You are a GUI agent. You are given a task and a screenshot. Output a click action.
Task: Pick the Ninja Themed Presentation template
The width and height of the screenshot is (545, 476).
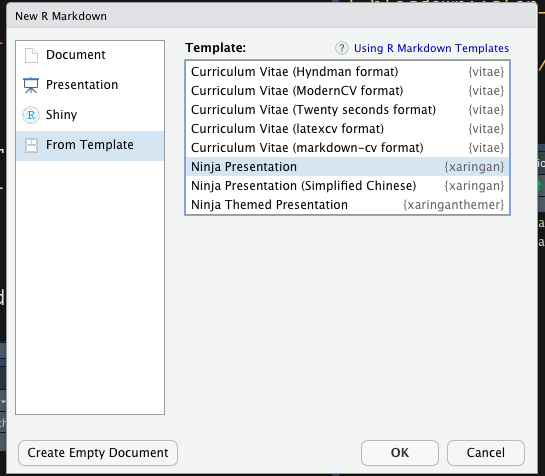(x=348, y=204)
